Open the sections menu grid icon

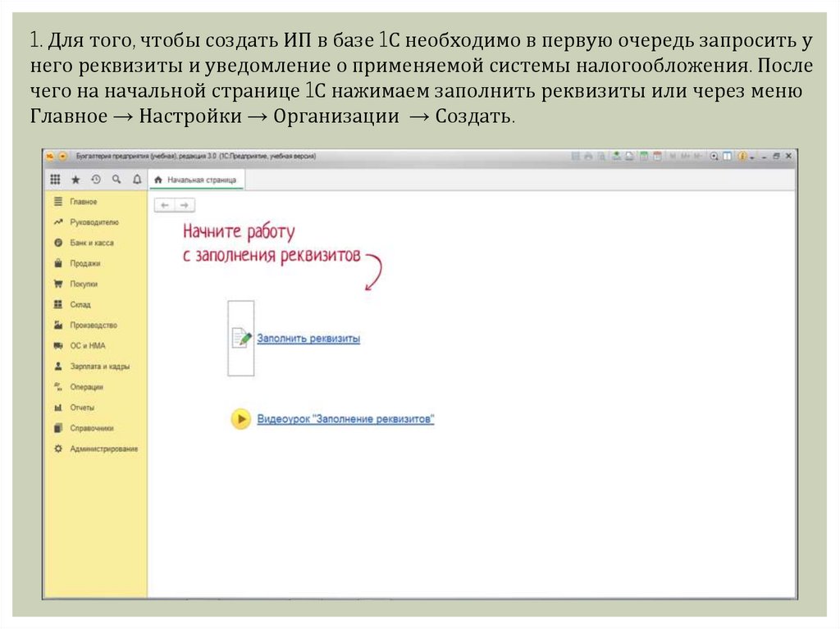click(x=56, y=179)
